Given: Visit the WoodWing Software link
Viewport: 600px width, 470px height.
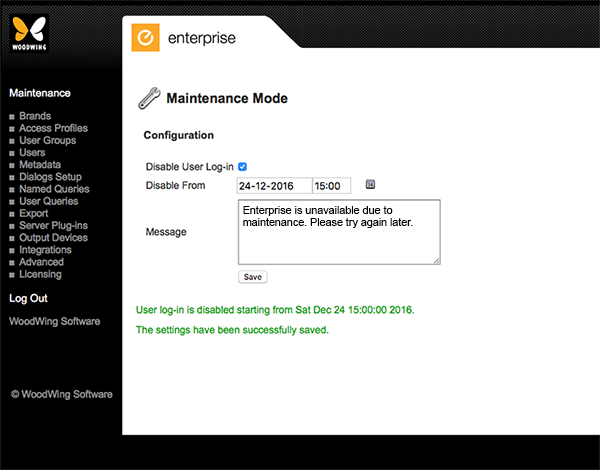Looking at the screenshot, I should click(55, 321).
